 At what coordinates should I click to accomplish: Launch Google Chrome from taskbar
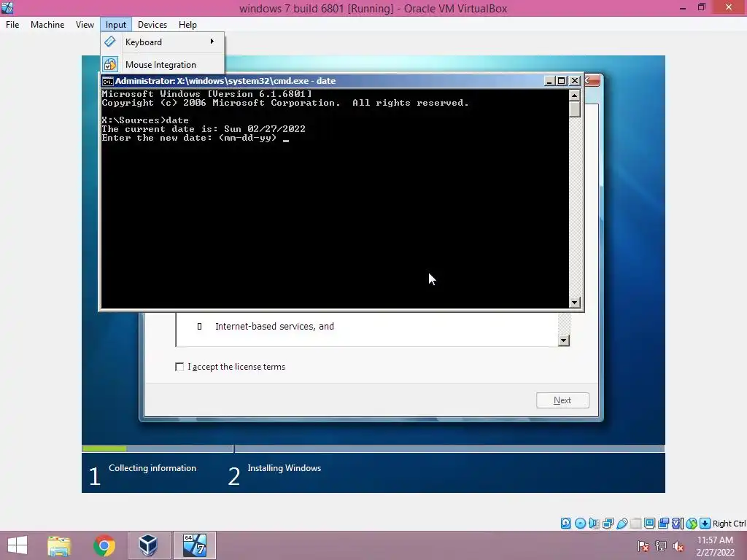pos(104,545)
